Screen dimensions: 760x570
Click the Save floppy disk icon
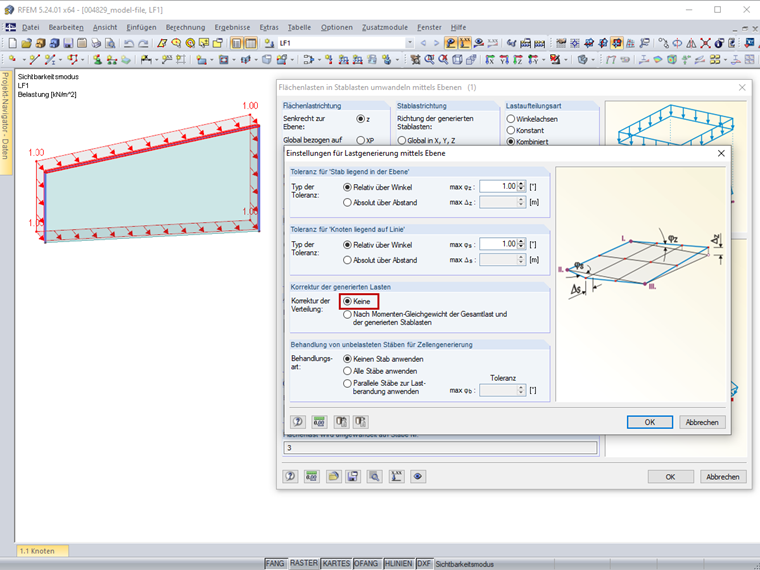pyautogui.click(x=68, y=43)
